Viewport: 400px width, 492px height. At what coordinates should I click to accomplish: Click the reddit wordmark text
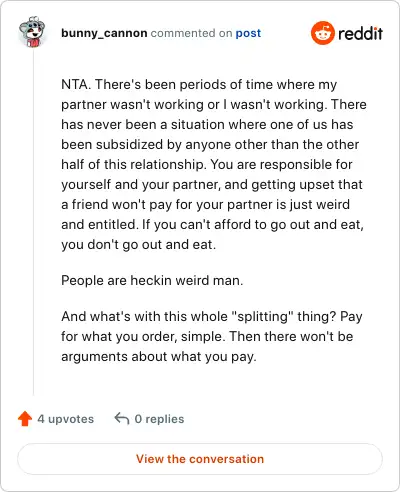coord(360,33)
